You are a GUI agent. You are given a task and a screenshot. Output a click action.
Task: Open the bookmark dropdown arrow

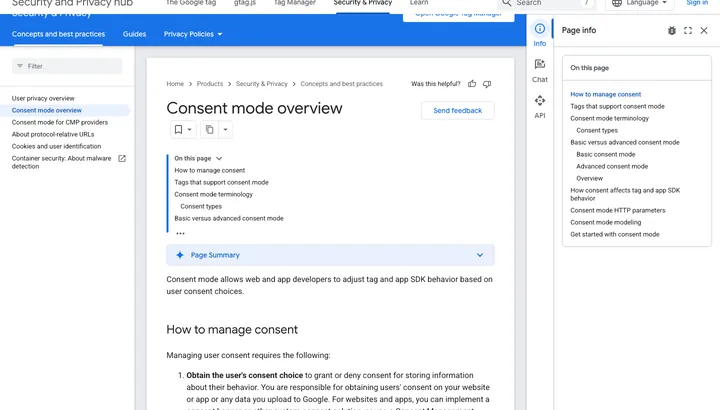(x=189, y=129)
